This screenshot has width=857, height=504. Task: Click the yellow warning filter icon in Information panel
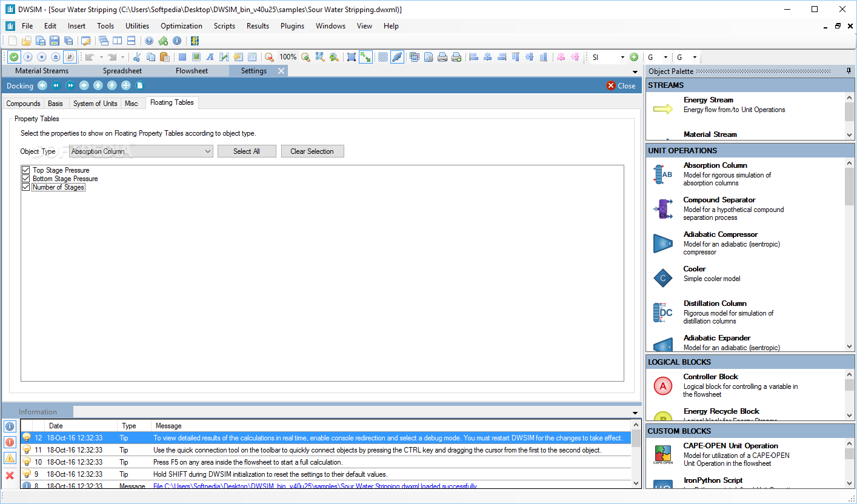(10, 459)
